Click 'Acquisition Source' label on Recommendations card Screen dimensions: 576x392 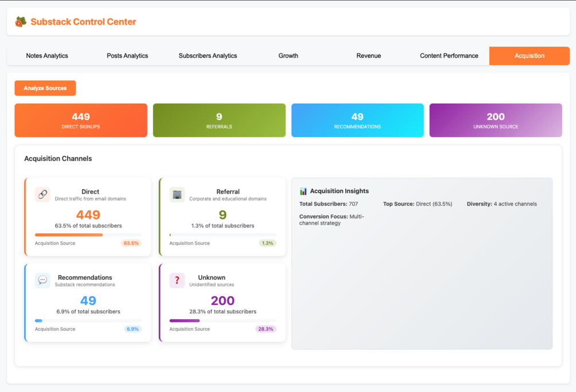(55, 329)
